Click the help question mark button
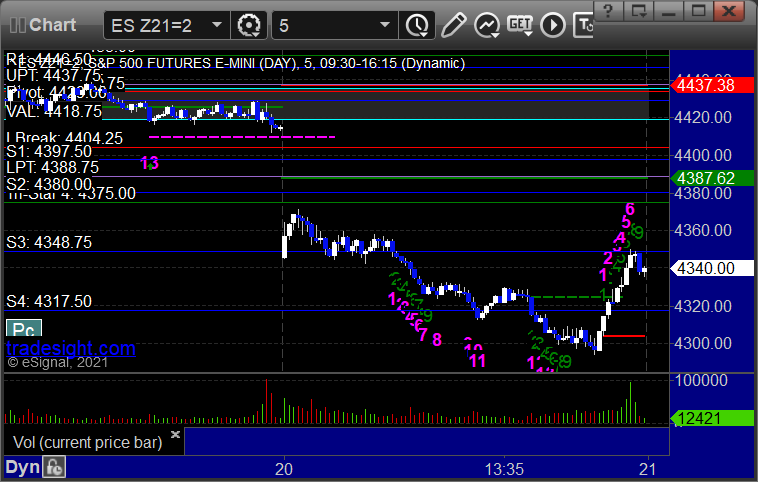Viewport: 758px width, 482px height. click(608, 11)
